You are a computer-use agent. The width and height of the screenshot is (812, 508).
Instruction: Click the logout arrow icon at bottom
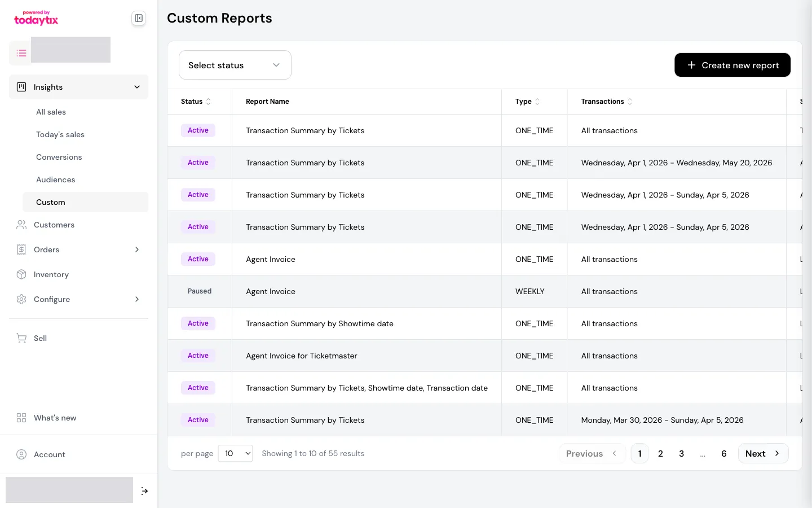tap(144, 491)
